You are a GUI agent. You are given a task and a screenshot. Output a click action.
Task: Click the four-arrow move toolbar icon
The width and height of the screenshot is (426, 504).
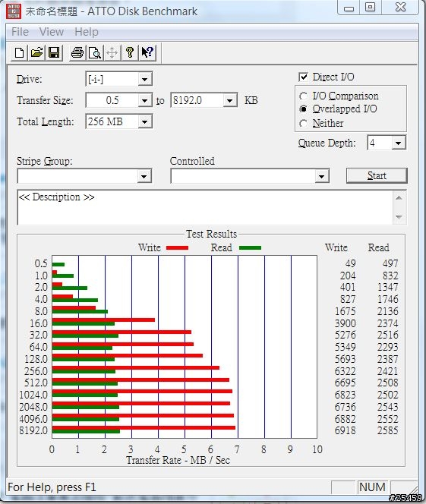coord(112,52)
